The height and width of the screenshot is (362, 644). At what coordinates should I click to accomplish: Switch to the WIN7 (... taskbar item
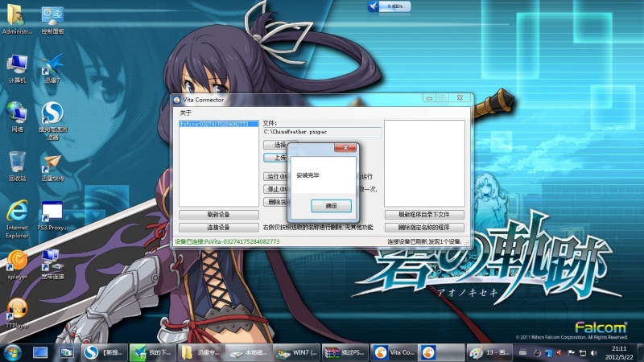[x=297, y=352]
